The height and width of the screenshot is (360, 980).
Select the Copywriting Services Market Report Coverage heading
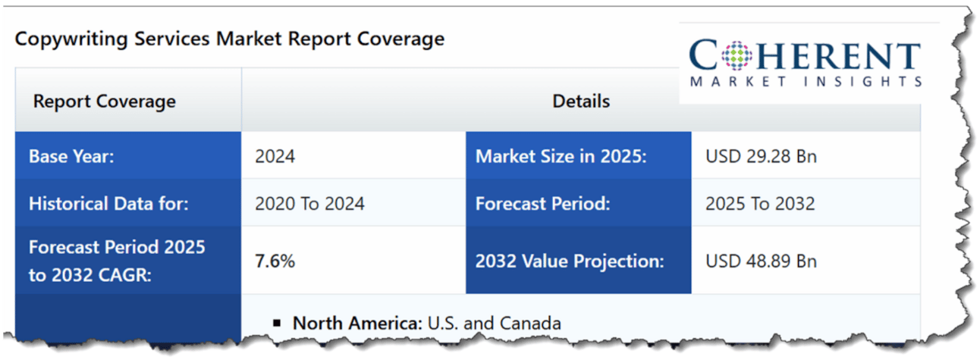(x=230, y=39)
